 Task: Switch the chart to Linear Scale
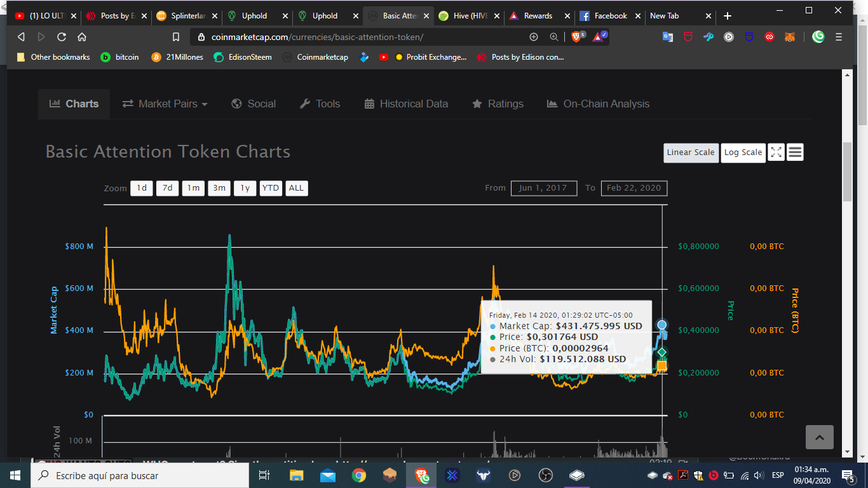click(691, 152)
